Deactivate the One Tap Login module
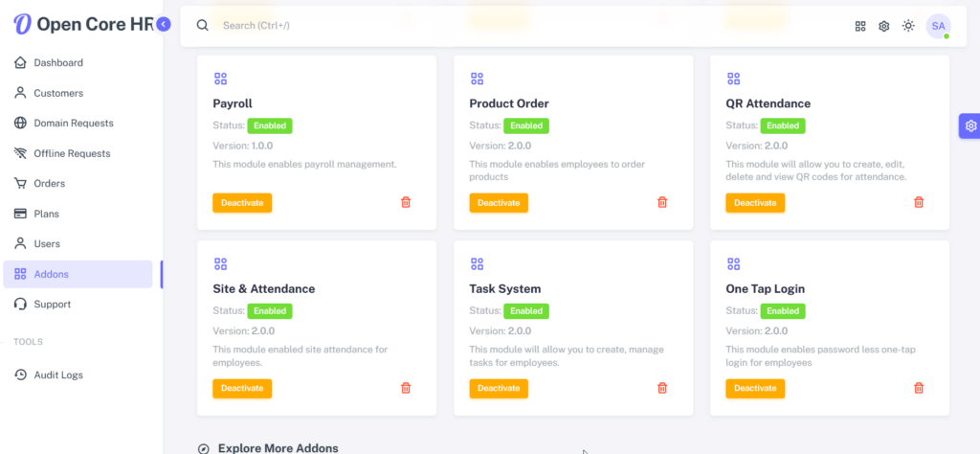Screen dimensions: 980x454 pyautogui.click(x=755, y=388)
